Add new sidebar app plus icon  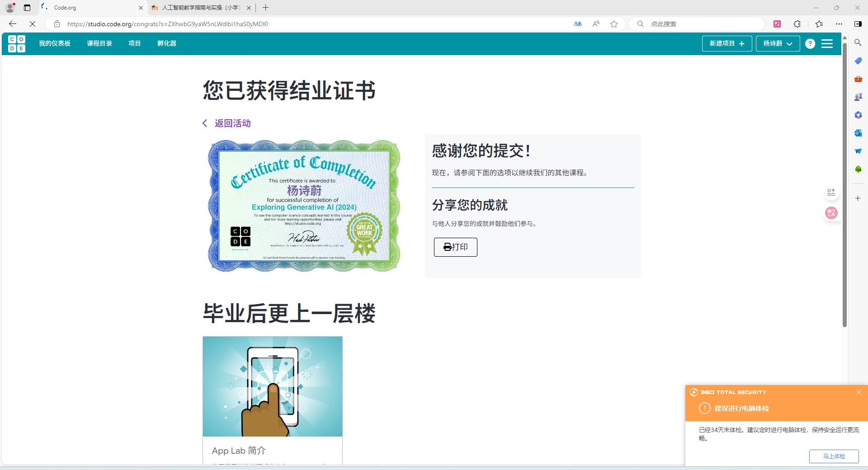pos(858,198)
